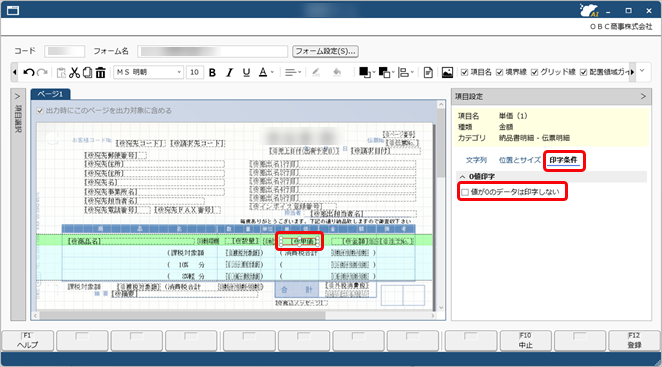Viewport: 662px width, 367px height.
Task: Click the greyed fill bucket icon
Action: tap(337, 72)
